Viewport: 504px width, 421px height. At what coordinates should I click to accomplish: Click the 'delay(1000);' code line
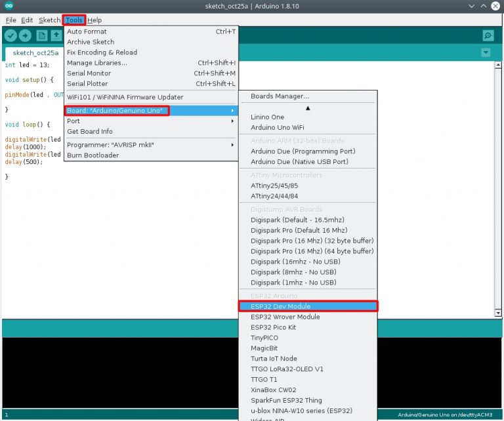point(26,147)
